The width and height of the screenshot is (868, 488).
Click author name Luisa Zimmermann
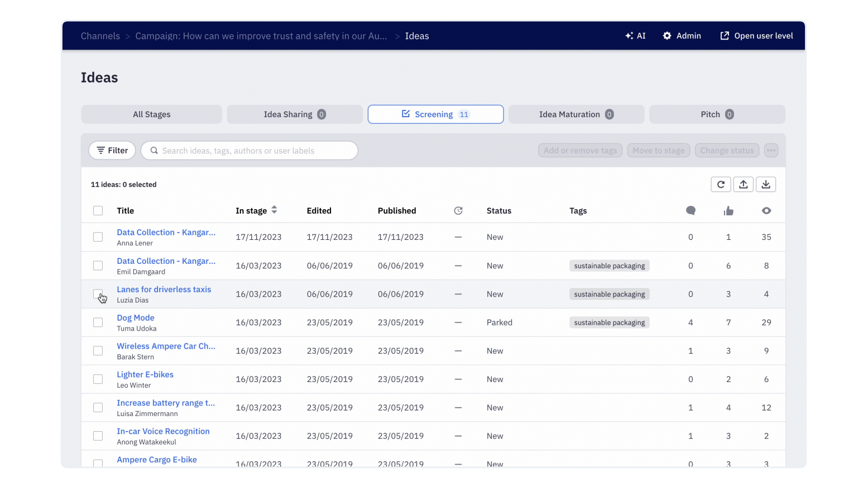pos(147,414)
